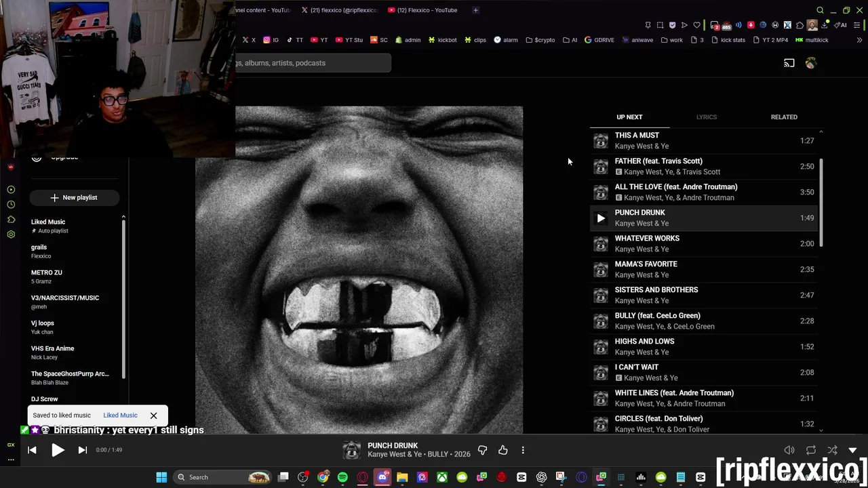Select WHATEVER WORKS in queue

tap(703, 244)
